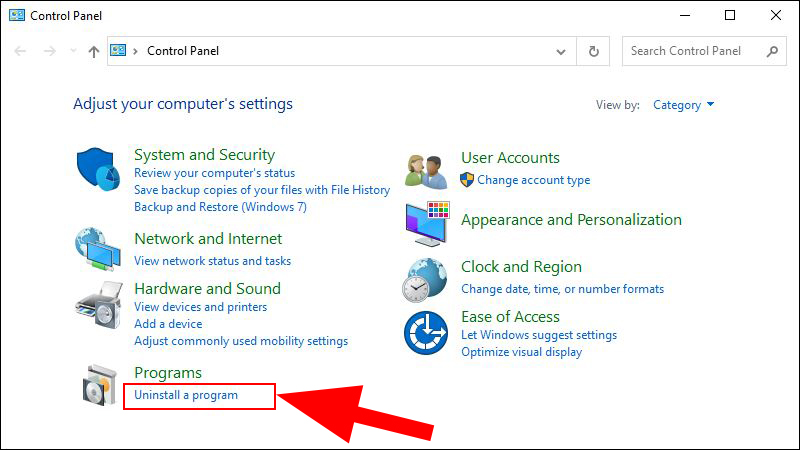Minimize the Control Panel window
The height and width of the screenshot is (450, 800).
click(x=685, y=15)
